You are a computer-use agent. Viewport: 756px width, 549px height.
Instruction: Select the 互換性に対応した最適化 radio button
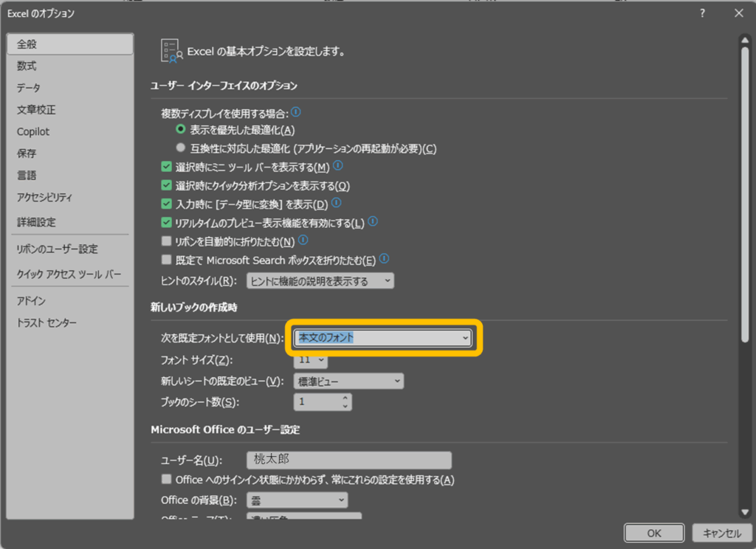click(181, 148)
